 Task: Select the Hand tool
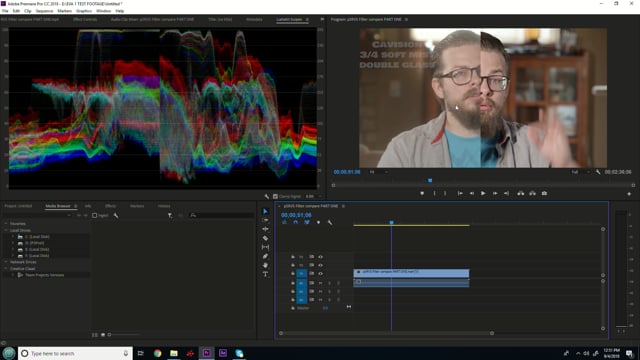pos(265,265)
